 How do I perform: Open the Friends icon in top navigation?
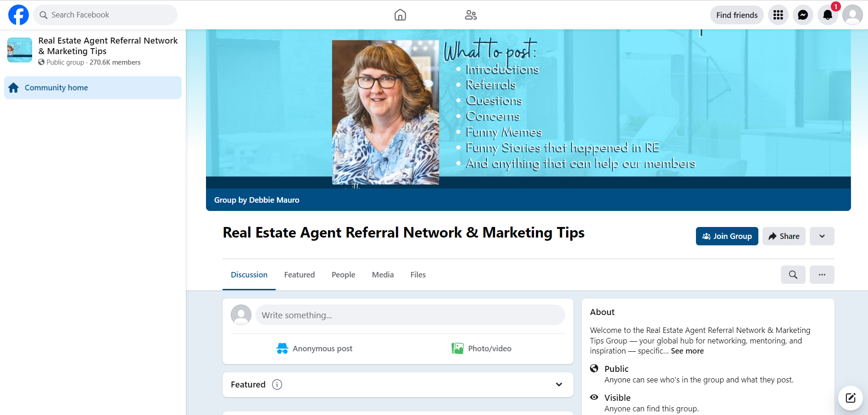[471, 15]
